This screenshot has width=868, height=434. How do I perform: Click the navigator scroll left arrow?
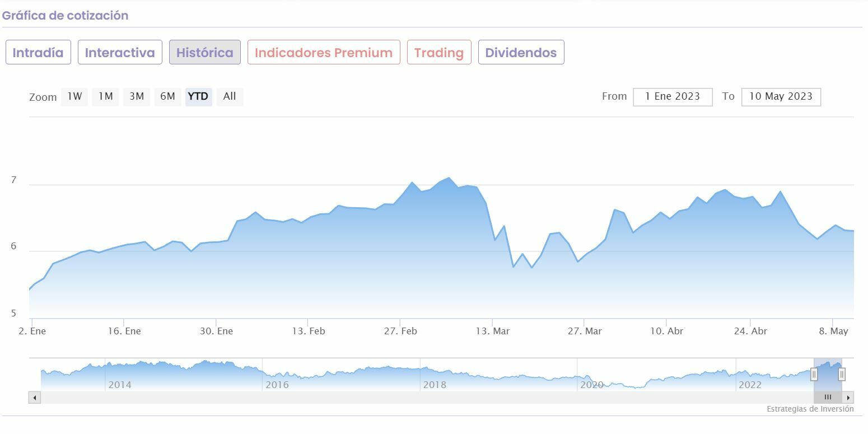pos(35,398)
